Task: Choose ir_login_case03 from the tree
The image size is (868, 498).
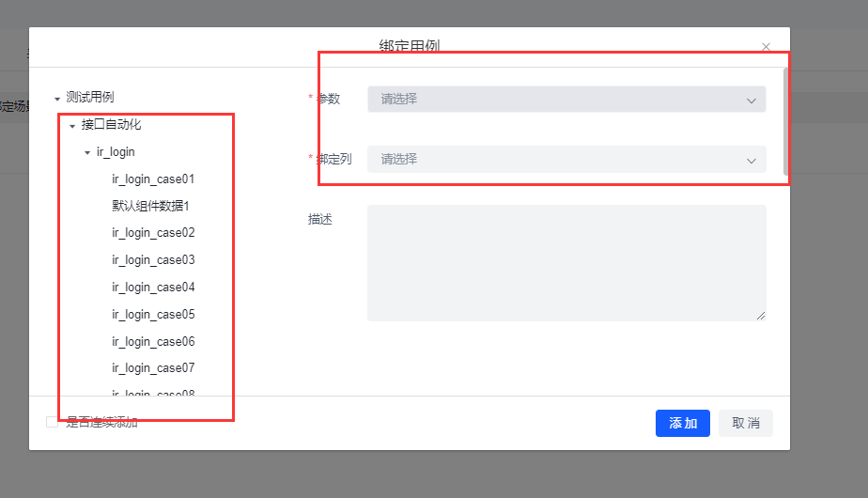Action: (x=153, y=260)
